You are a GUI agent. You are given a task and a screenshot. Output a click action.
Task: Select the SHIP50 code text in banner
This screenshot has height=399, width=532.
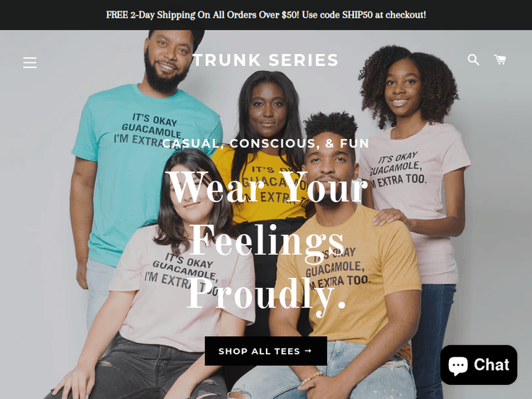(x=358, y=15)
